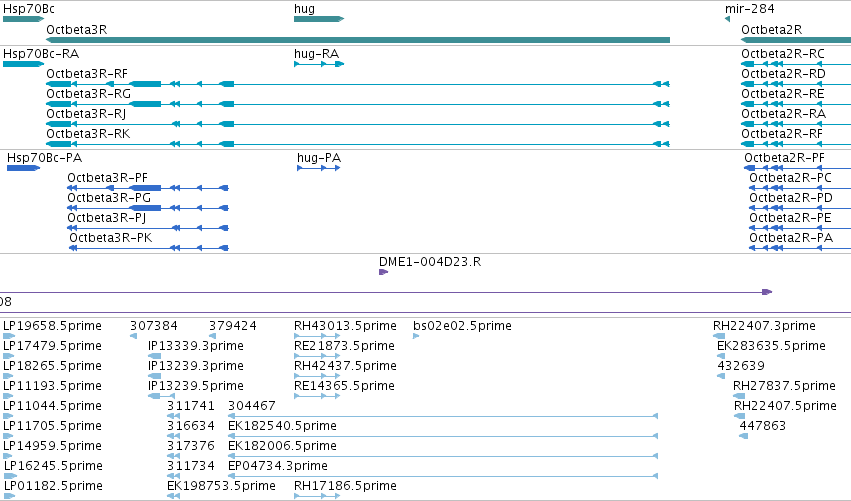Screen dimensions: 851x501
Task: Click feature 311741
Action: [190, 407]
